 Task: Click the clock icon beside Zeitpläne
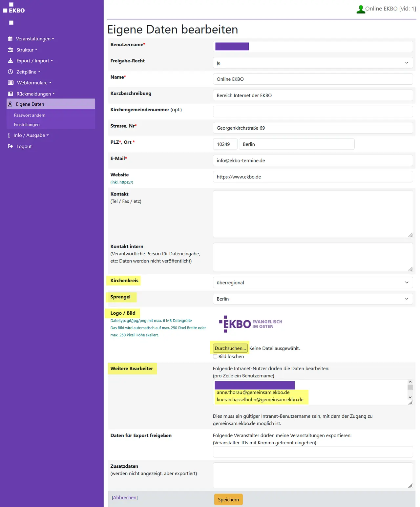(x=10, y=72)
